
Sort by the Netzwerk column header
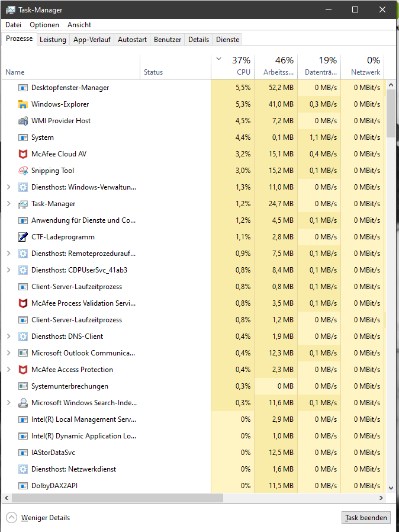pyautogui.click(x=362, y=67)
